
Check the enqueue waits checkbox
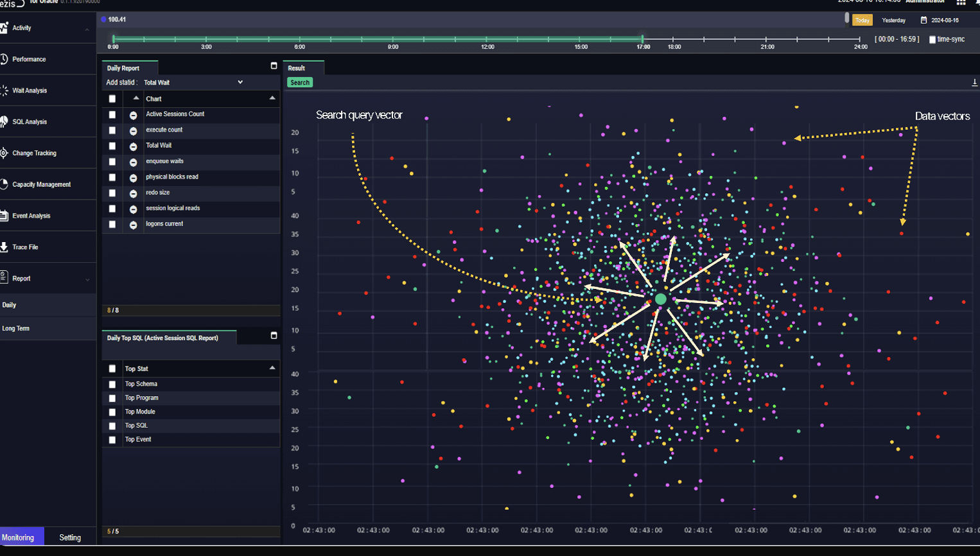point(112,162)
